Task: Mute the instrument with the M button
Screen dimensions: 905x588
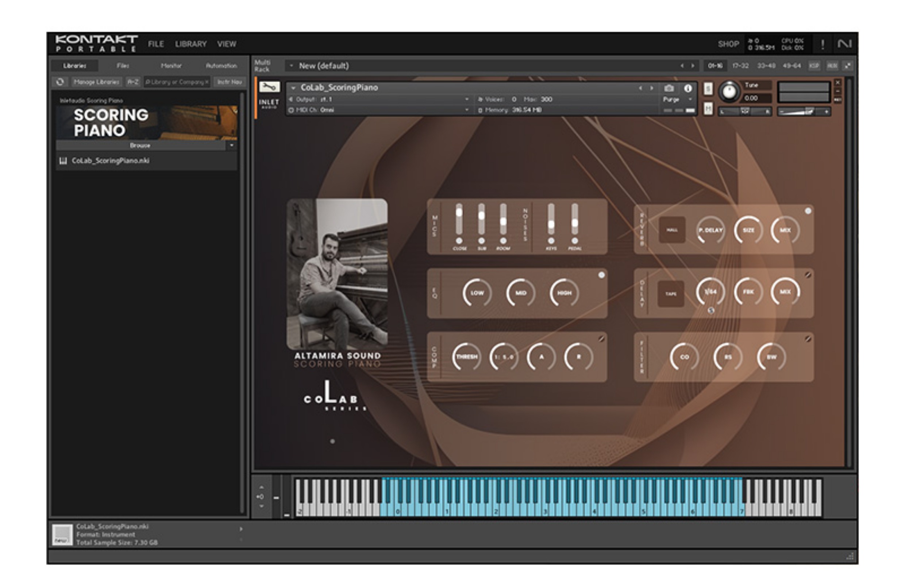Action: 708,109
